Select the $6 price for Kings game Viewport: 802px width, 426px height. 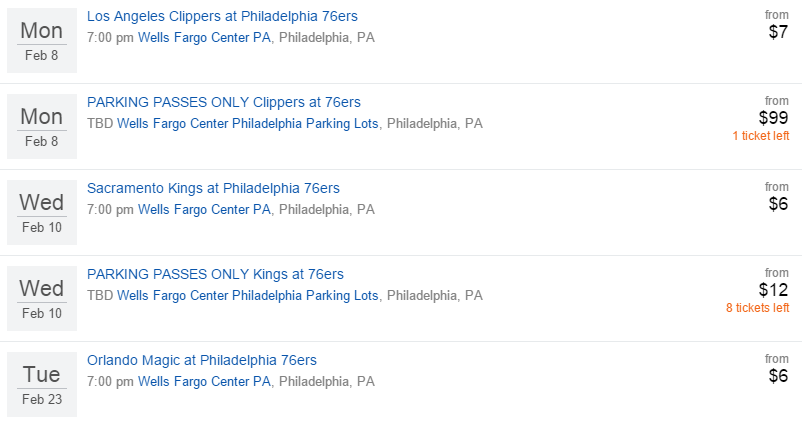778,204
